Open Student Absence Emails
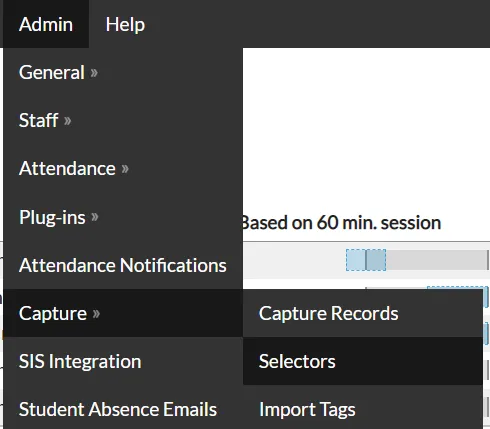Image resolution: width=490 pixels, height=429 pixels. 123,409
